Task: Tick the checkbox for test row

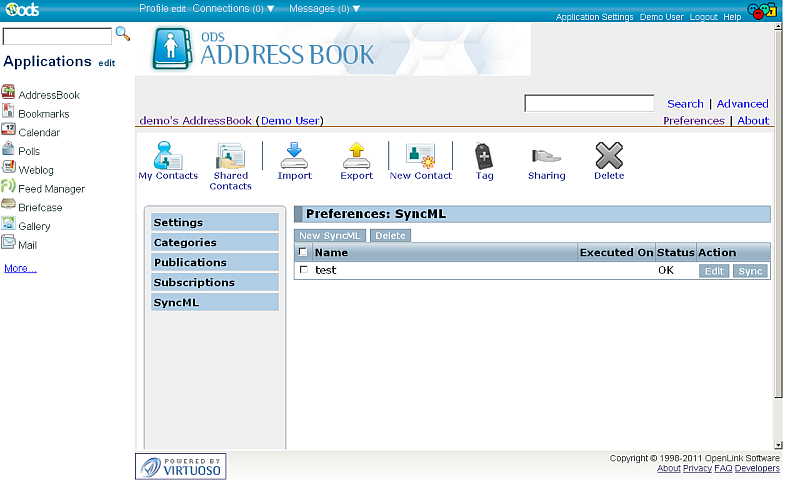Action: point(304,270)
